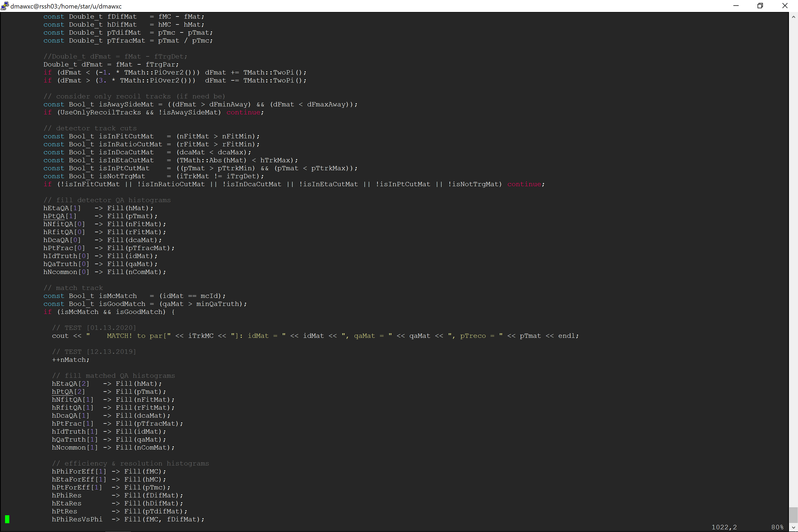Click 'pTfracMat' in its const Double_t declaration
The height and width of the screenshot is (532, 798).
[126, 40]
